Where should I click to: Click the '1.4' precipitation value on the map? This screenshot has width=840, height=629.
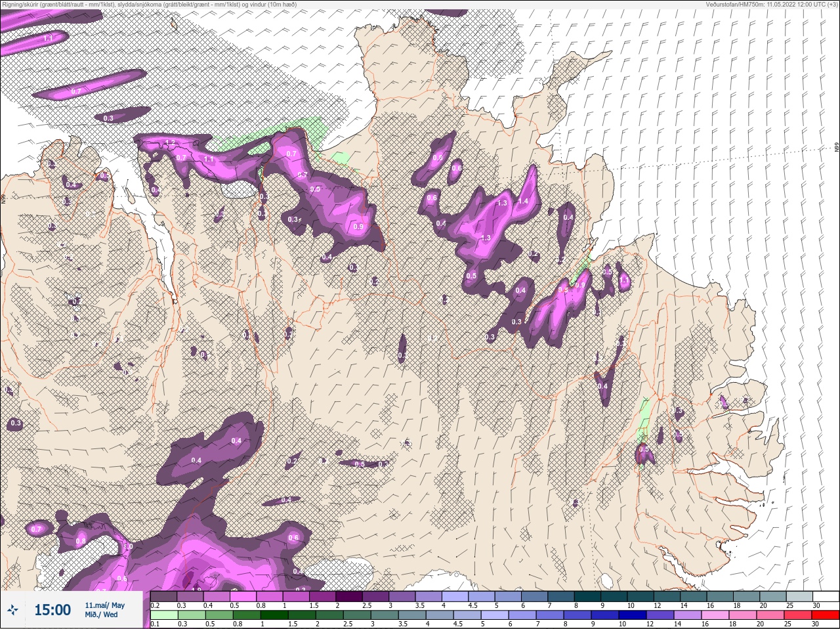(523, 202)
